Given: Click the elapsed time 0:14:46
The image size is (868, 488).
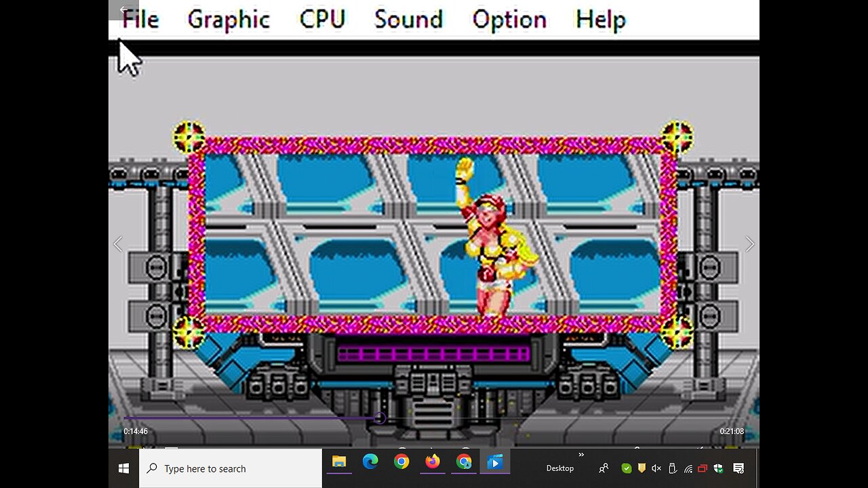Looking at the screenshot, I should (x=136, y=432).
